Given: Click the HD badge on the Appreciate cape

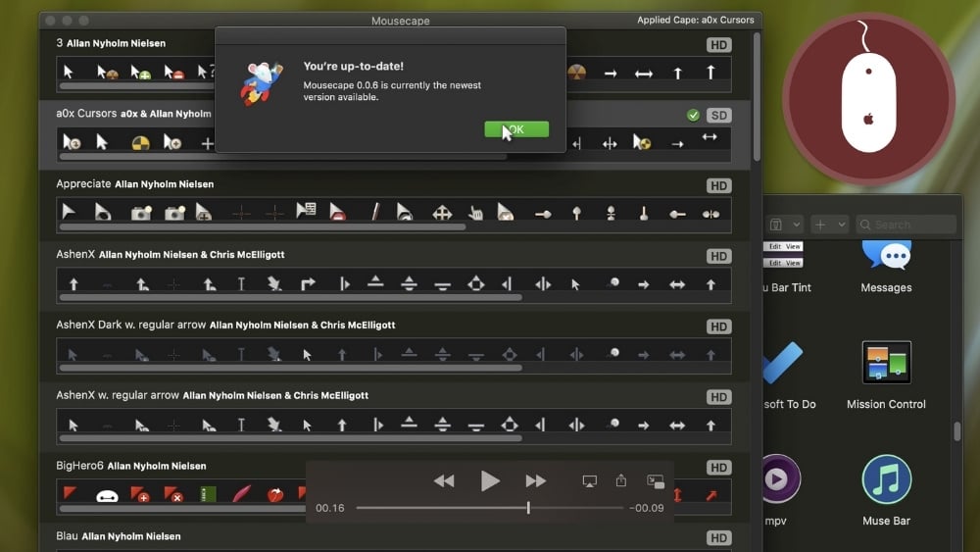Looking at the screenshot, I should [x=719, y=186].
